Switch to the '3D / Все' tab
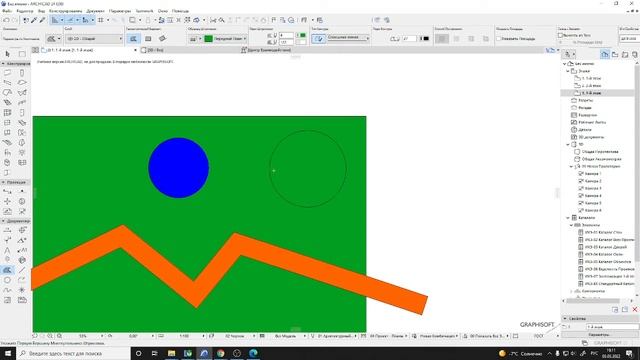Viewport: 640px width, 360px height. click(x=152, y=50)
